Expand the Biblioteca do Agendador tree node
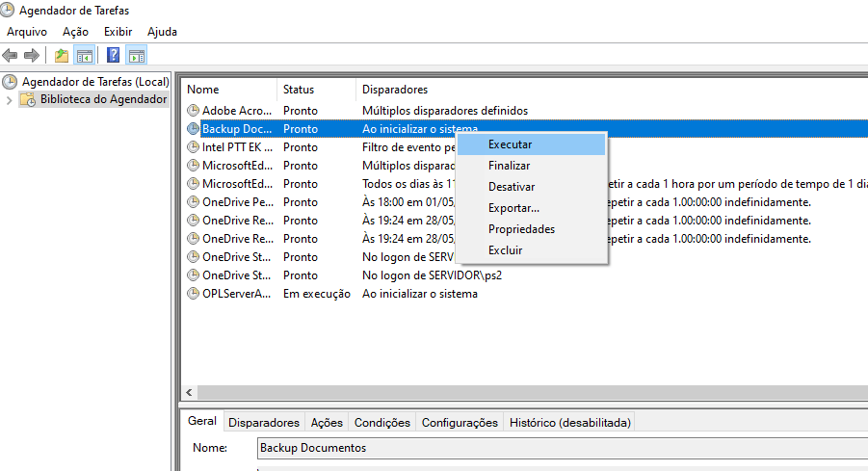 (x=9, y=100)
